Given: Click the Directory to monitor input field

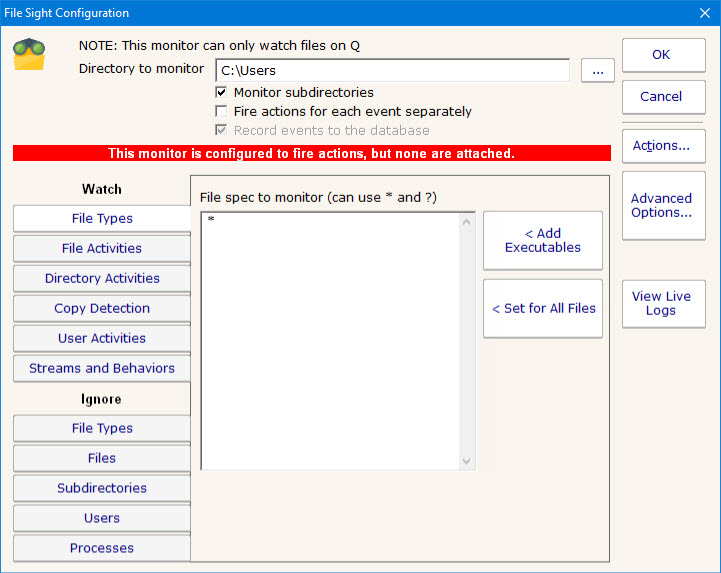Looking at the screenshot, I should [x=392, y=71].
